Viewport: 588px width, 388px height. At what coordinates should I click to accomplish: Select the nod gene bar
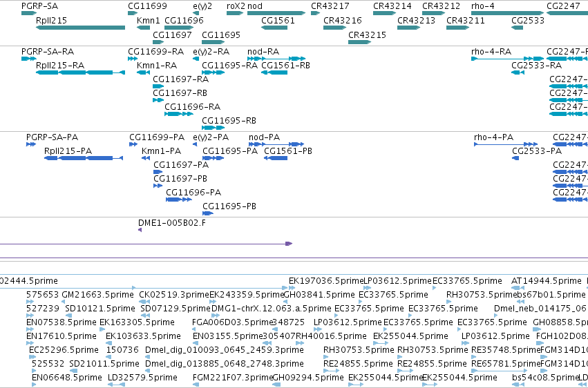tap(276, 13)
